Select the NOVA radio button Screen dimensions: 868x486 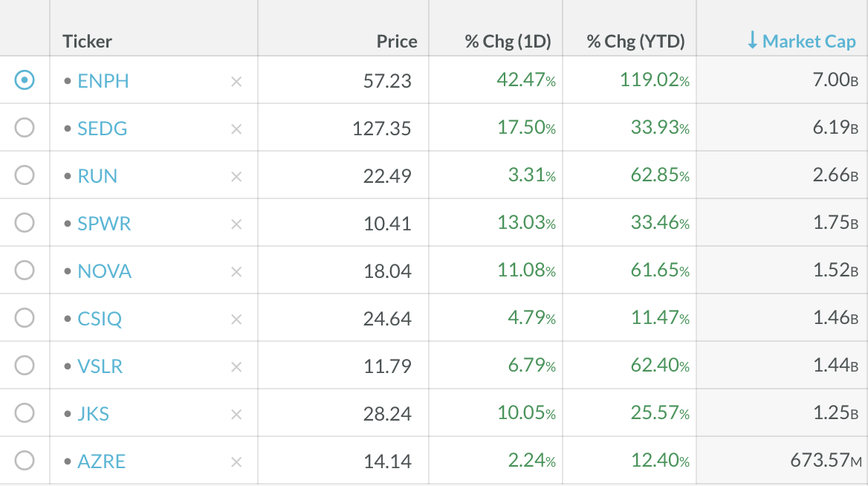pos(25,270)
